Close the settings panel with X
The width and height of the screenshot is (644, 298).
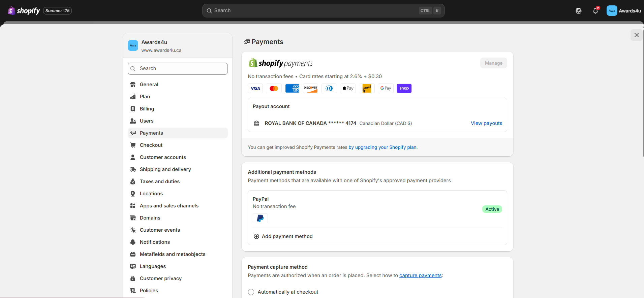(636, 35)
